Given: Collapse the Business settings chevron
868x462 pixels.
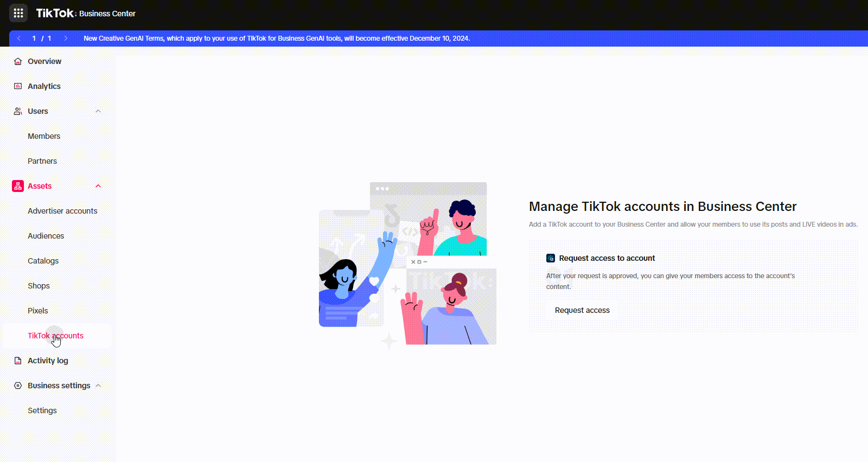Looking at the screenshot, I should pos(98,386).
